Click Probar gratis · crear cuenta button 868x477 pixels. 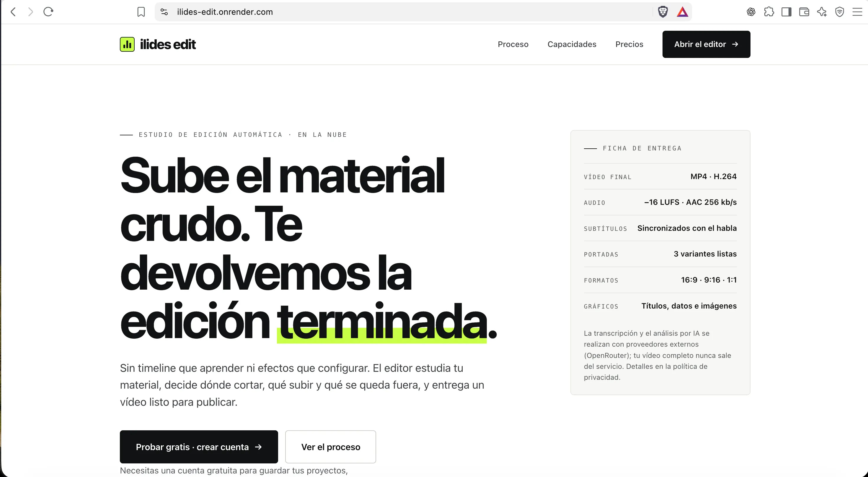click(x=199, y=447)
